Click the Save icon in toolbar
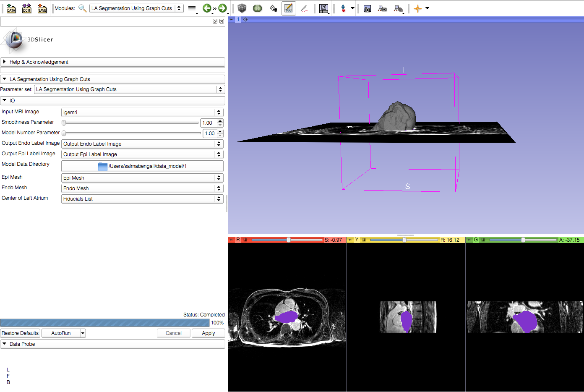The height and width of the screenshot is (392, 584). coord(42,8)
